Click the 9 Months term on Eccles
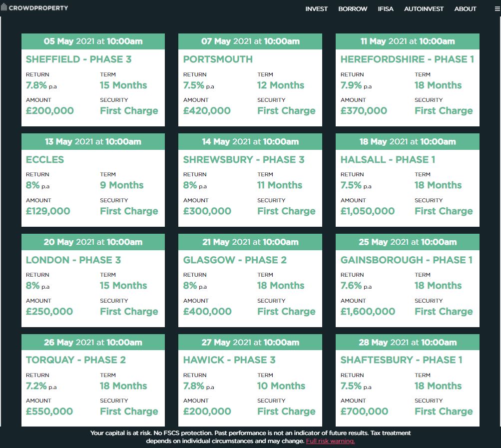Image resolution: width=501 pixels, height=448 pixels. (122, 185)
